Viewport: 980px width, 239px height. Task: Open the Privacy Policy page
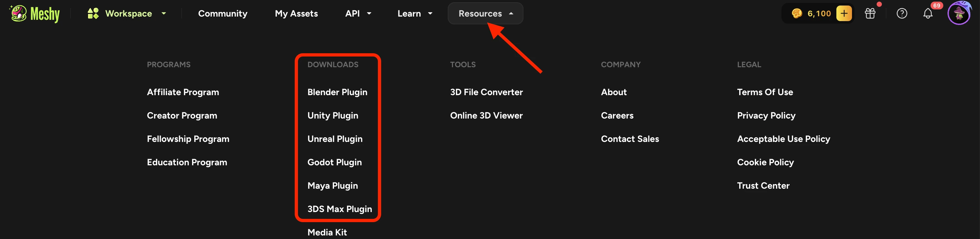[x=766, y=116]
